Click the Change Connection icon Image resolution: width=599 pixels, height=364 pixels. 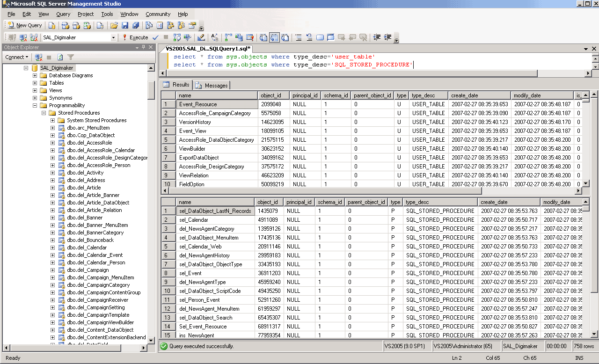34,37
